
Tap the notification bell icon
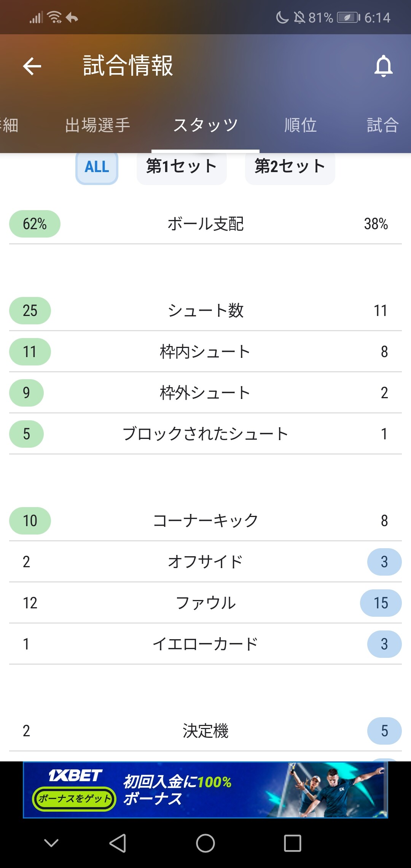pos(383,66)
